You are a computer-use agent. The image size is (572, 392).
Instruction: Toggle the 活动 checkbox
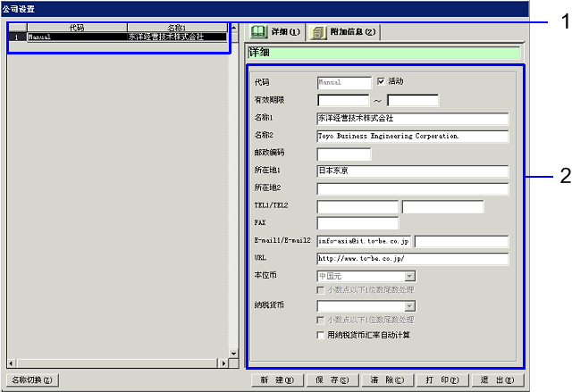[381, 81]
